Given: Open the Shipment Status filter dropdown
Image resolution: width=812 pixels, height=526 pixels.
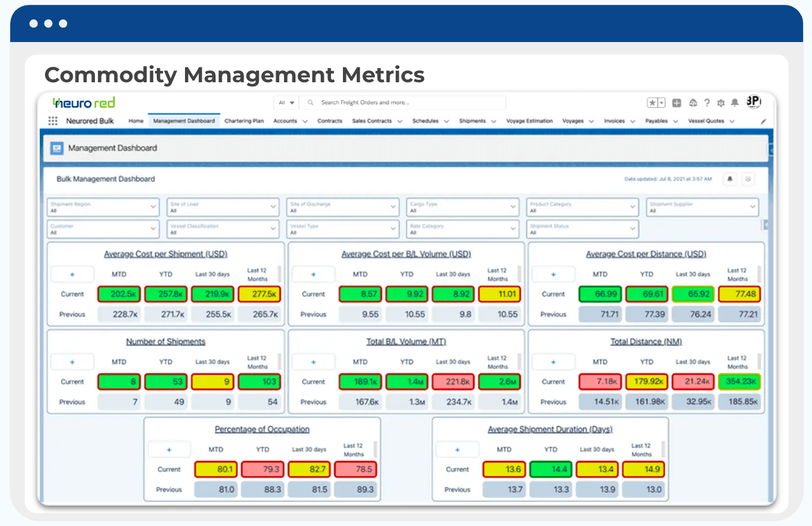Looking at the screenshot, I should click(583, 229).
